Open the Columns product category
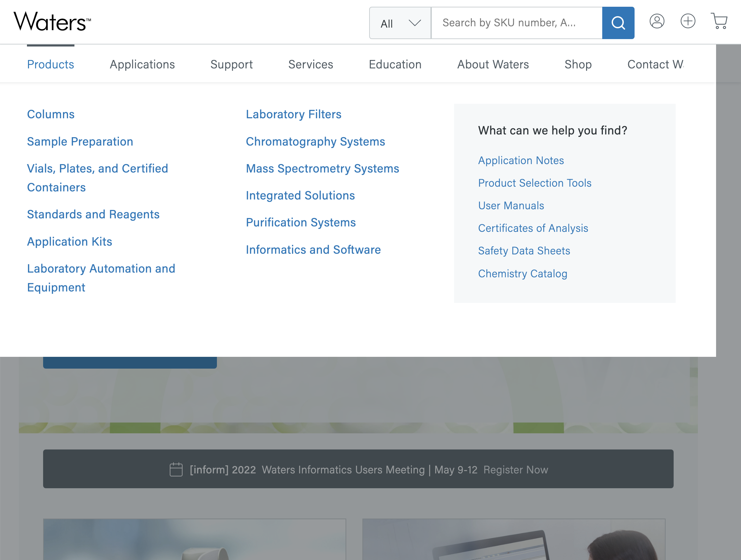Image resolution: width=741 pixels, height=560 pixels. [51, 114]
